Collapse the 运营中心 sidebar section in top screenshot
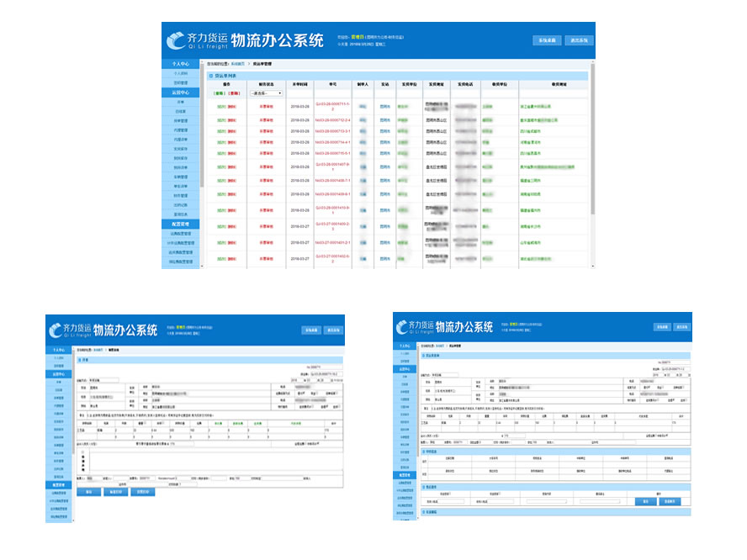Image resolution: width=747 pixels, height=560 pixels. pyautogui.click(x=180, y=92)
